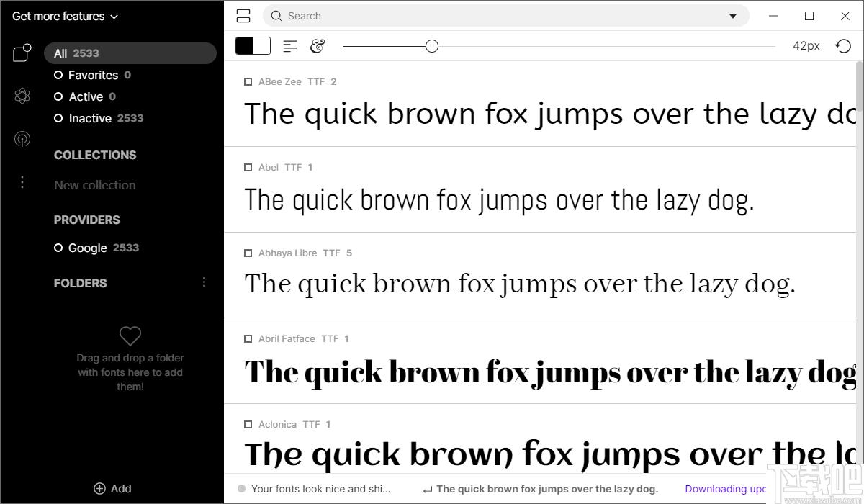Click the status dot icon in the status bar
This screenshot has width=864, height=504.
coord(241,488)
